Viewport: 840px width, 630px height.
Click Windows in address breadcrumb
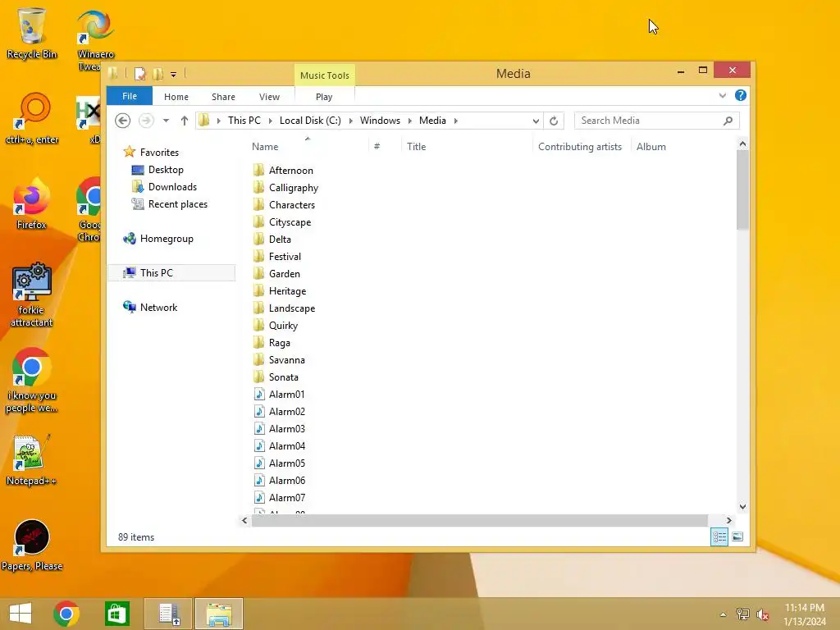(380, 121)
